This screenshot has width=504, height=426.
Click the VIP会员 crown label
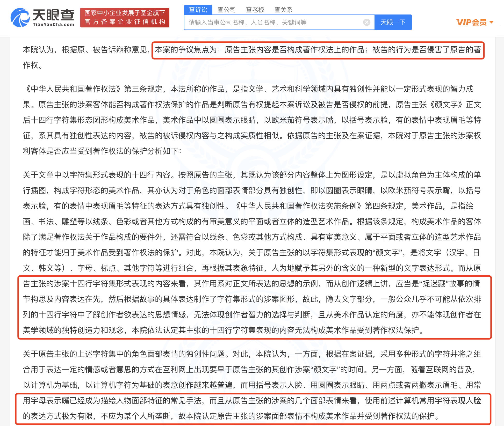[471, 22]
